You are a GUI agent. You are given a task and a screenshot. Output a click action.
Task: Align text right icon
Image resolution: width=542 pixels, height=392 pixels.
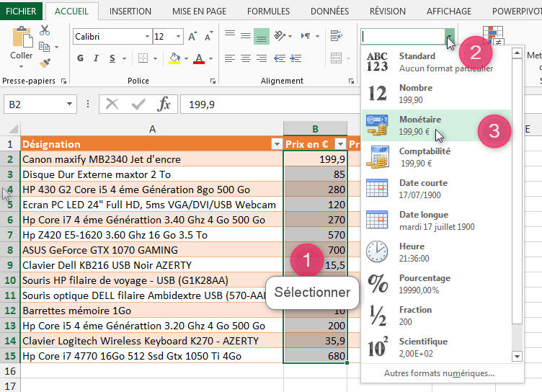[x=262, y=58]
